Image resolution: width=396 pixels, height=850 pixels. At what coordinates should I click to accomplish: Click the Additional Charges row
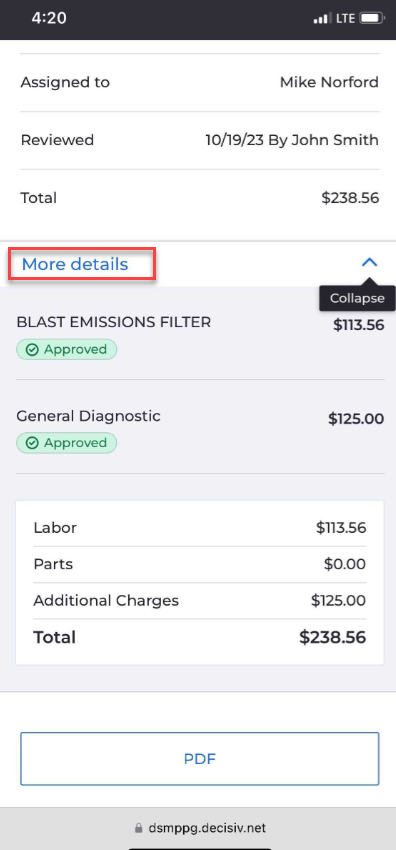click(x=199, y=601)
